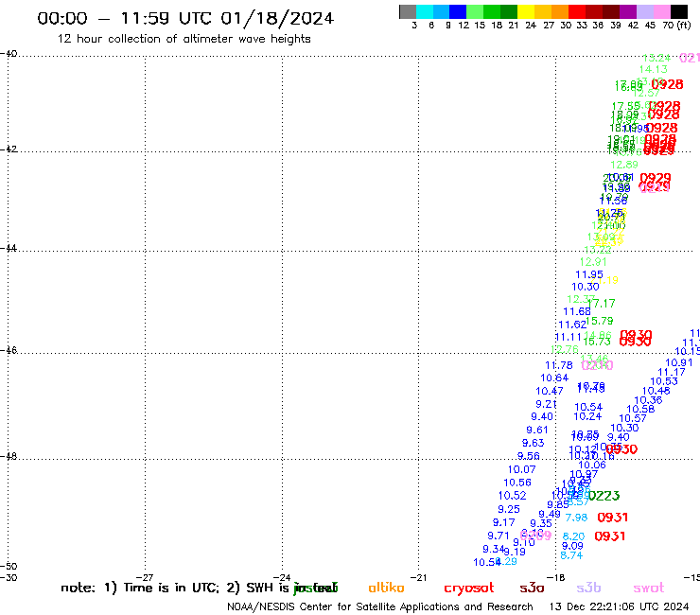The width and height of the screenshot is (700, 615).
Task: Click the '(ft)' unit label on the color scale
Action: (684, 25)
